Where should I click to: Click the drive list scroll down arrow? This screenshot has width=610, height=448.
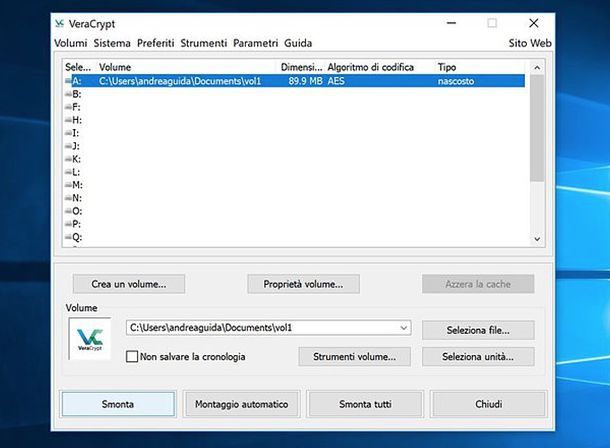coord(537,239)
